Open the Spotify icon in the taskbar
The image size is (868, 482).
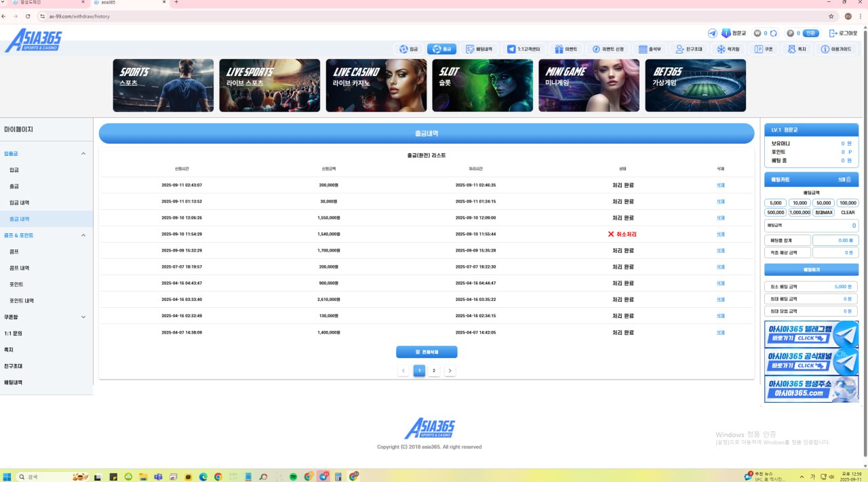[293, 477]
